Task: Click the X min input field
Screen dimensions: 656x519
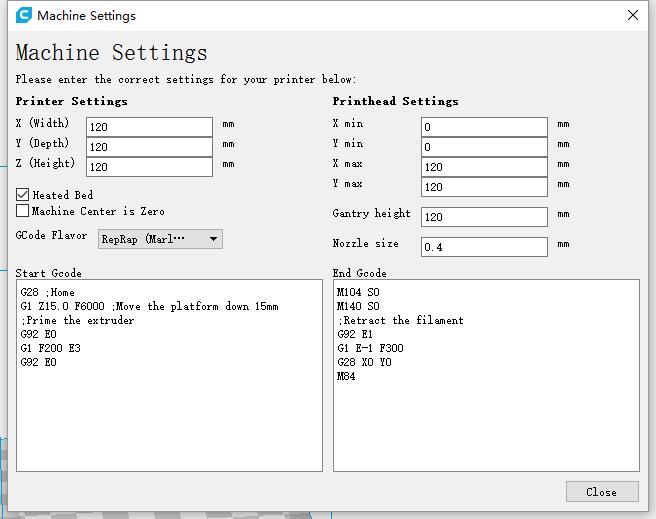Action: tap(484, 127)
